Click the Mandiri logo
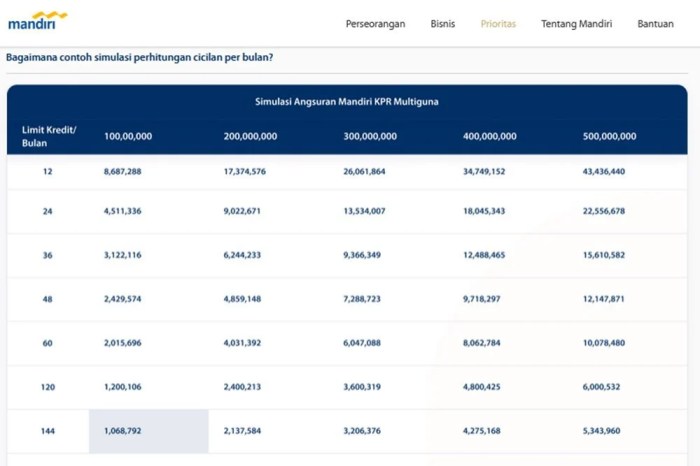Viewport: 700px width, 466px height. point(38,21)
